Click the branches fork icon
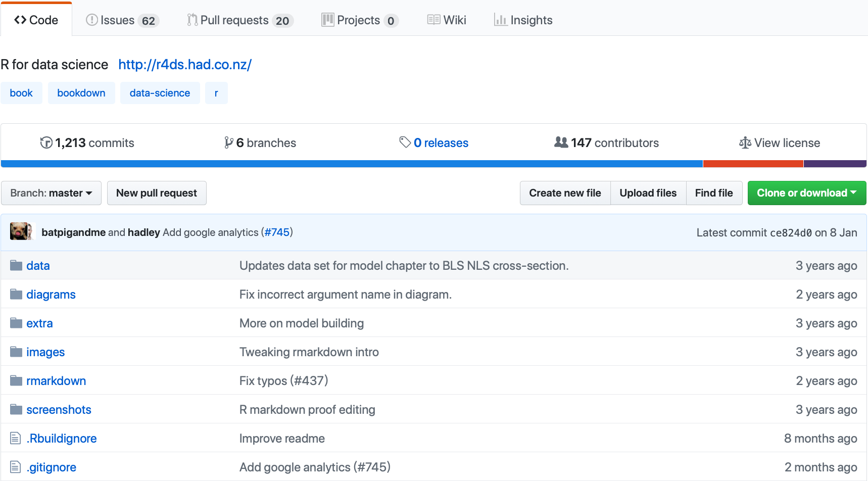Viewport: 868px width, 481px height. click(229, 143)
